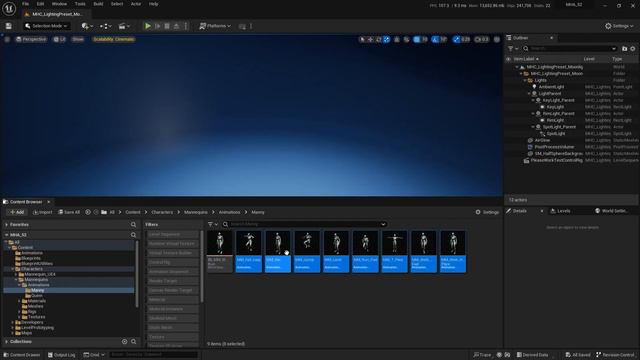Viewport: 640px width, 360px height.
Task: Toggle scale snapping in viewport toolbar
Action: 456,40
